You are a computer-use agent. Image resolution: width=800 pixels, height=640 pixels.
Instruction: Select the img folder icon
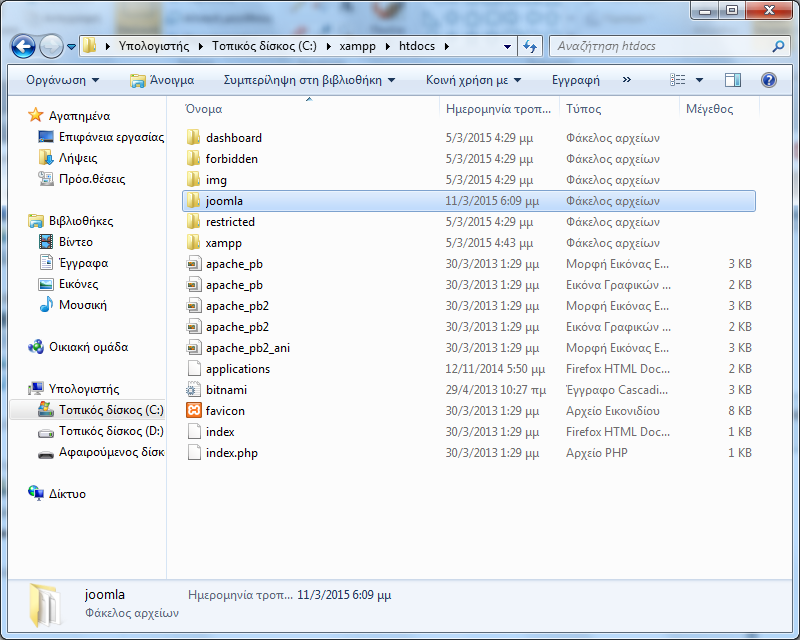point(193,180)
